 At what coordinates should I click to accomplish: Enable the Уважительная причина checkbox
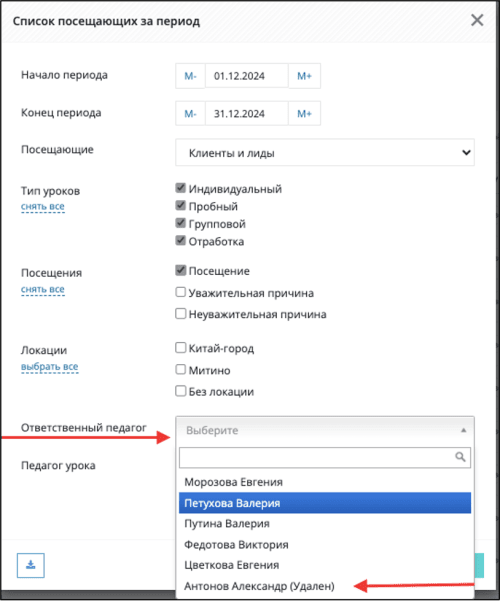[181, 292]
